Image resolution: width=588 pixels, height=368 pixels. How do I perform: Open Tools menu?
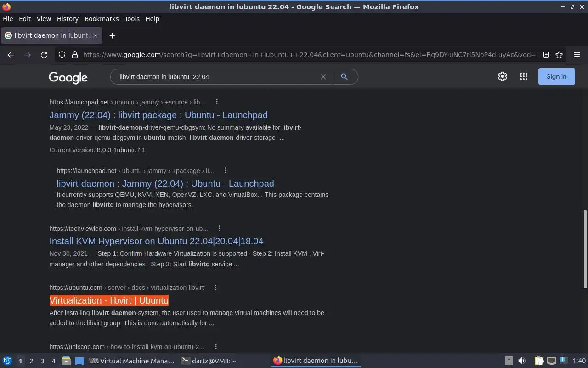tap(132, 19)
